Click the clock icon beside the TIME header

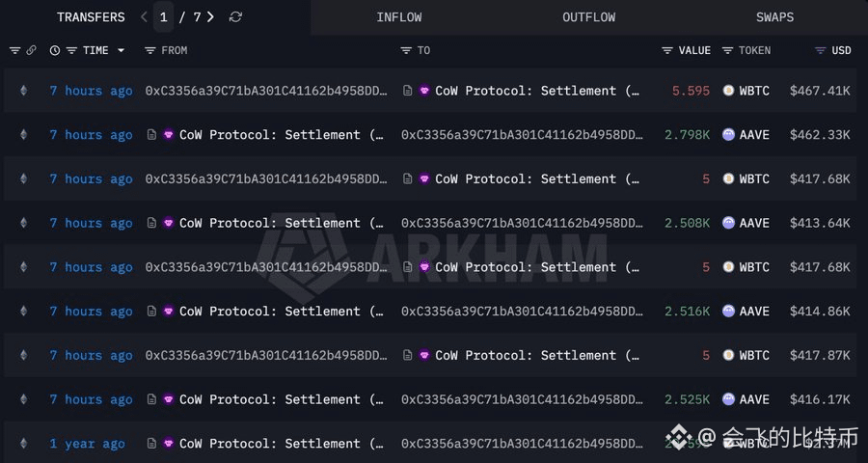click(x=54, y=50)
